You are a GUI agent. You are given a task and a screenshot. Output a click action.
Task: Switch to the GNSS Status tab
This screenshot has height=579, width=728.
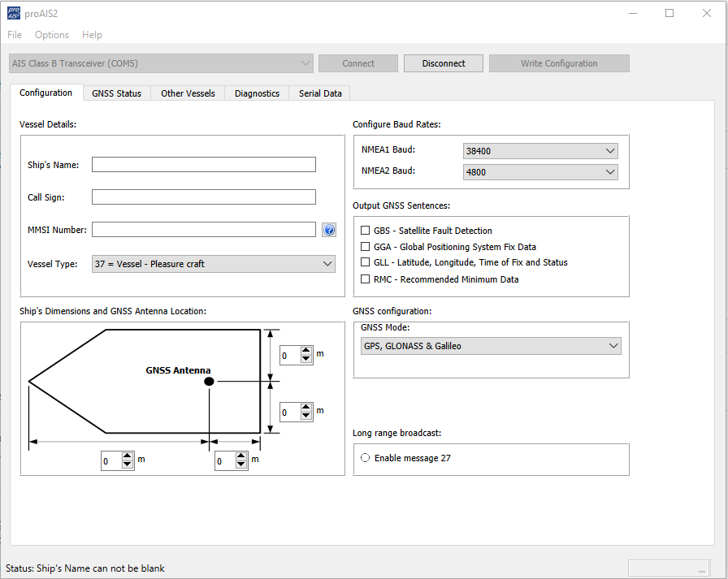(x=116, y=93)
